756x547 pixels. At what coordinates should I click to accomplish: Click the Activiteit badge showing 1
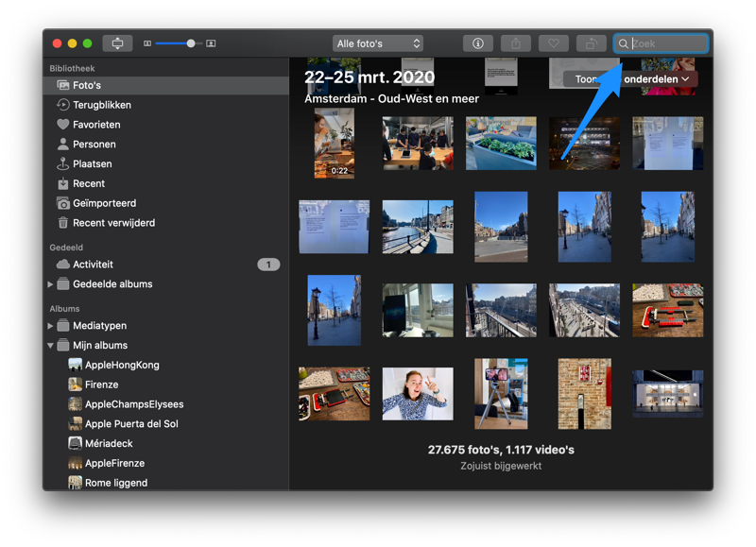point(268,265)
